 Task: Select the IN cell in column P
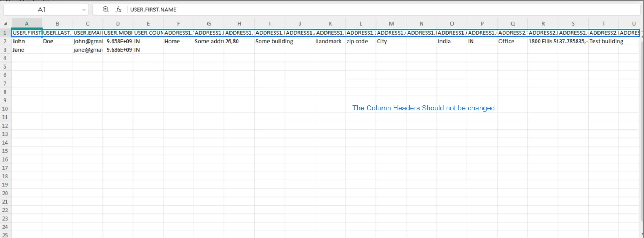click(x=482, y=41)
